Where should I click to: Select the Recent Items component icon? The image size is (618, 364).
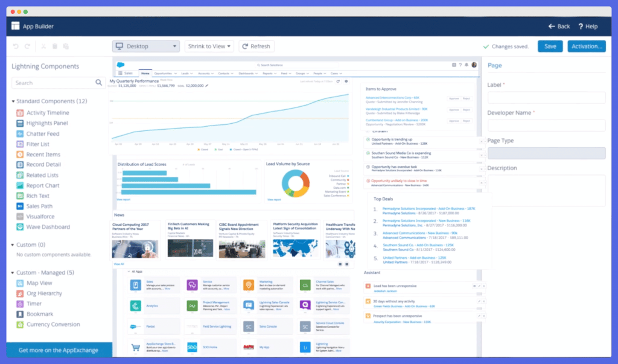20,154
